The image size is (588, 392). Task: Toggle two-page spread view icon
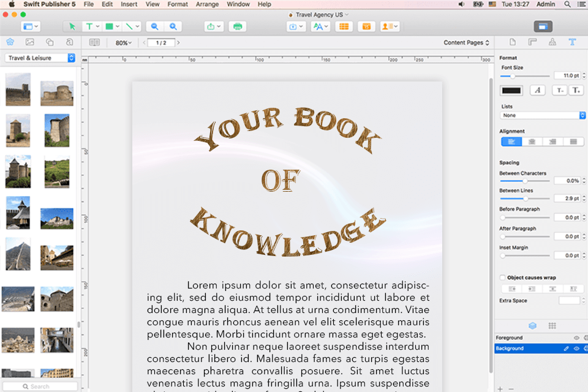94,42
